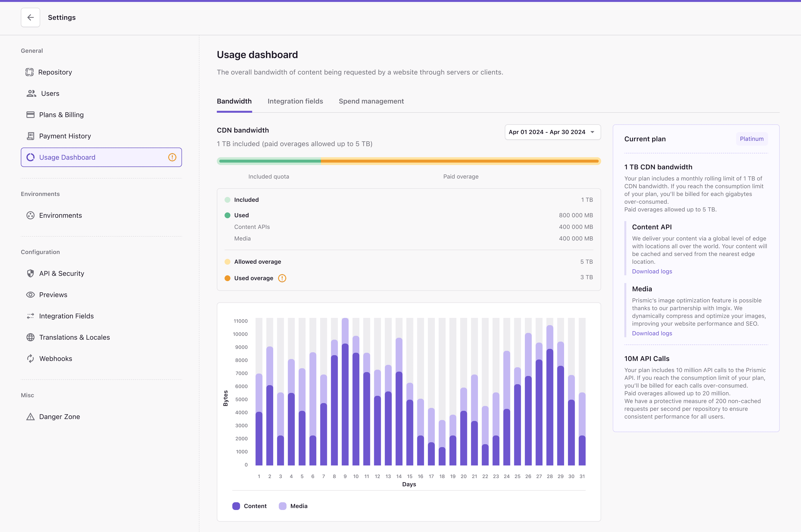Image resolution: width=801 pixels, height=532 pixels.
Task: Click the Translations & Locales globe icon
Action: [x=30, y=337]
